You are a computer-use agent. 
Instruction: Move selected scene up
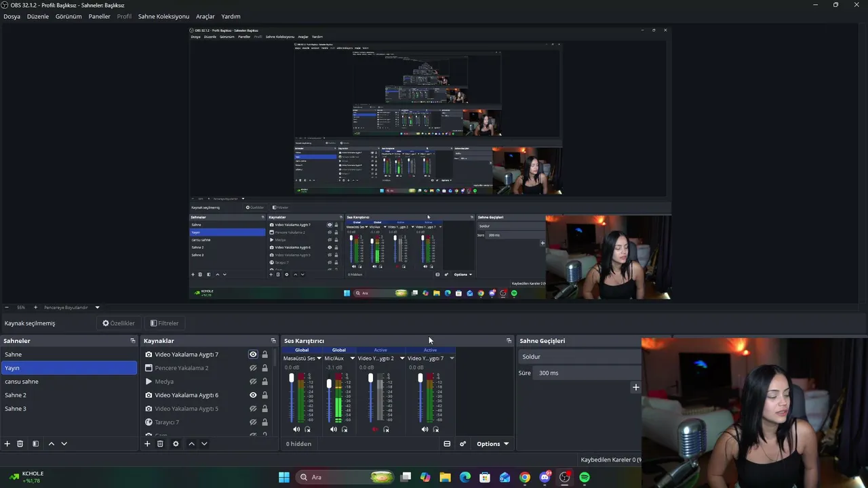(x=51, y=444)
